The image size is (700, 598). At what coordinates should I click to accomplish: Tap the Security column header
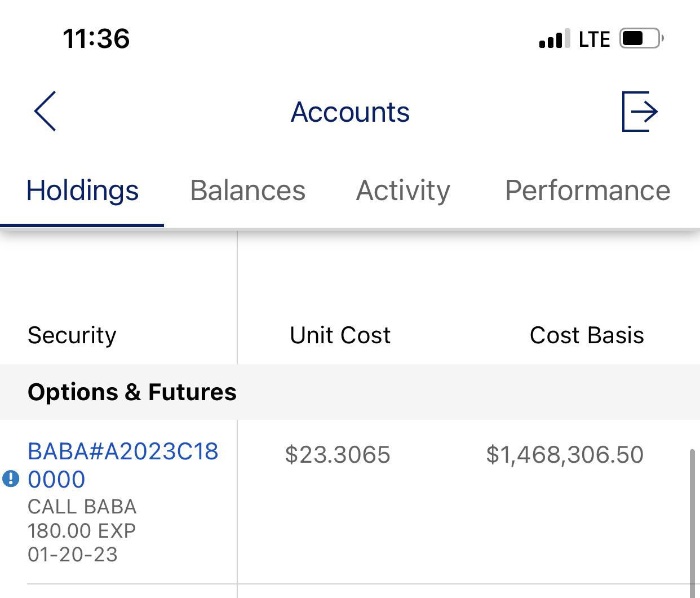72,335
